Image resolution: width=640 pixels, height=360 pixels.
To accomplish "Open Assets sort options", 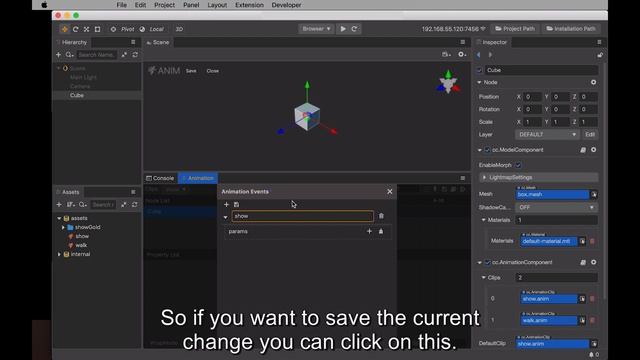I will pos(71,204).
